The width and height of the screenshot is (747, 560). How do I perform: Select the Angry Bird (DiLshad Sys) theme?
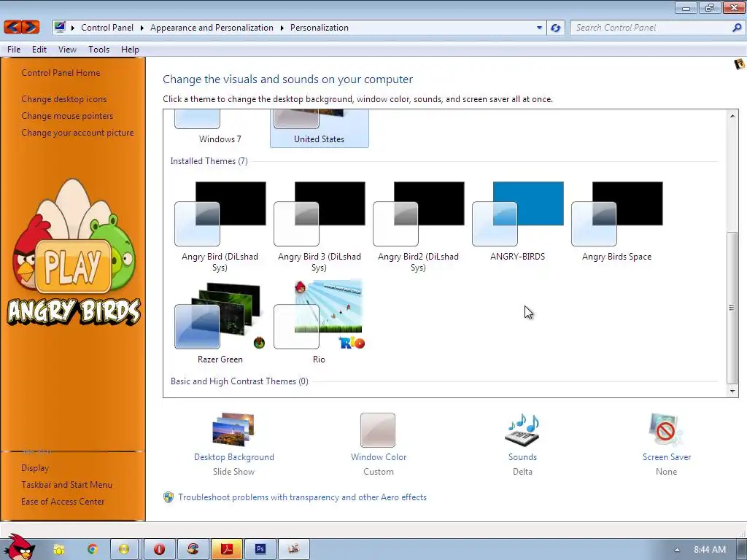pos(220,227)
